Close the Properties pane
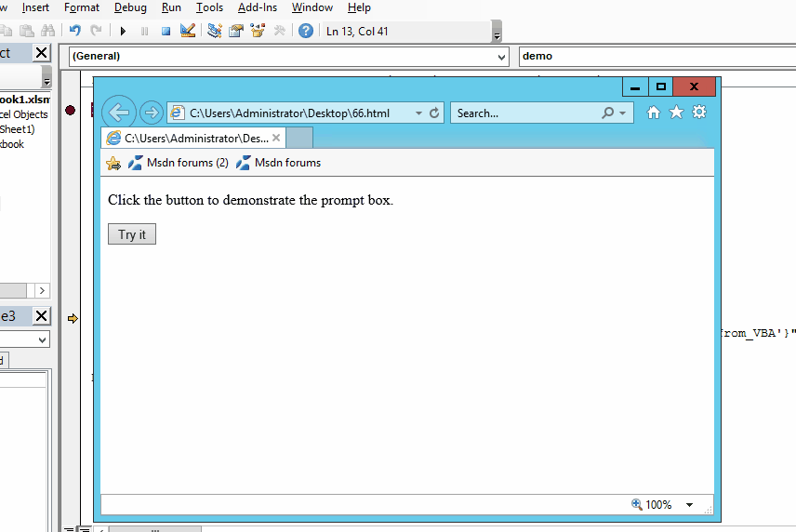The height and width of the screenshot is (532, 796). pyautogui.click(x=41, y=316)
